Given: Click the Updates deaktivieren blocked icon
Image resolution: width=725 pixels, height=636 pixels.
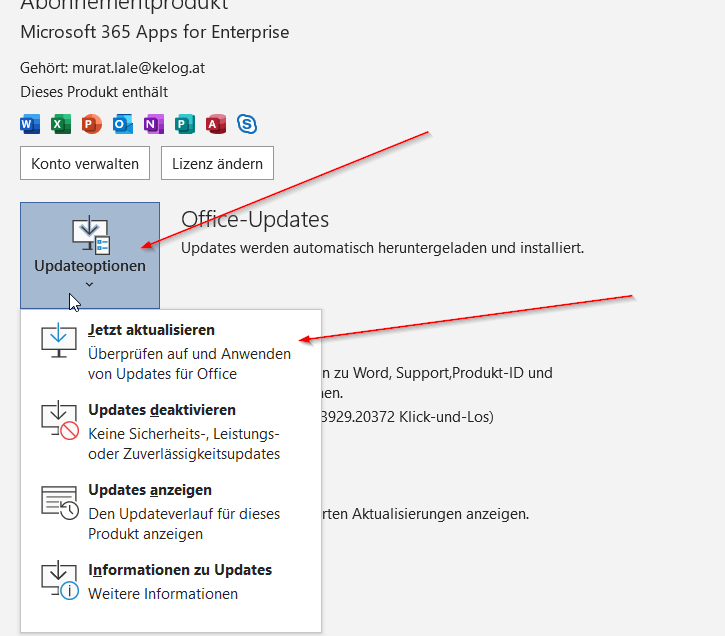Looking at the screenshot, I should [x=60, y=420].
